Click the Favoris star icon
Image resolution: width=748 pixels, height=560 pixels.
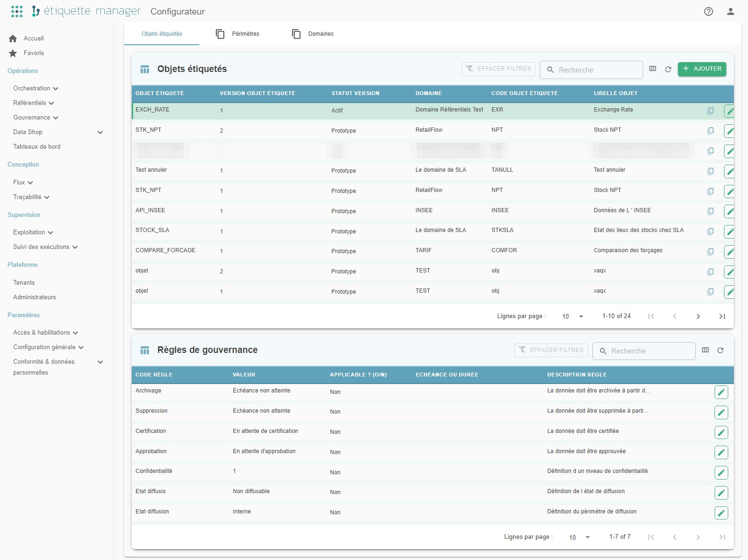pyautogui.click(x=13, y=53)
